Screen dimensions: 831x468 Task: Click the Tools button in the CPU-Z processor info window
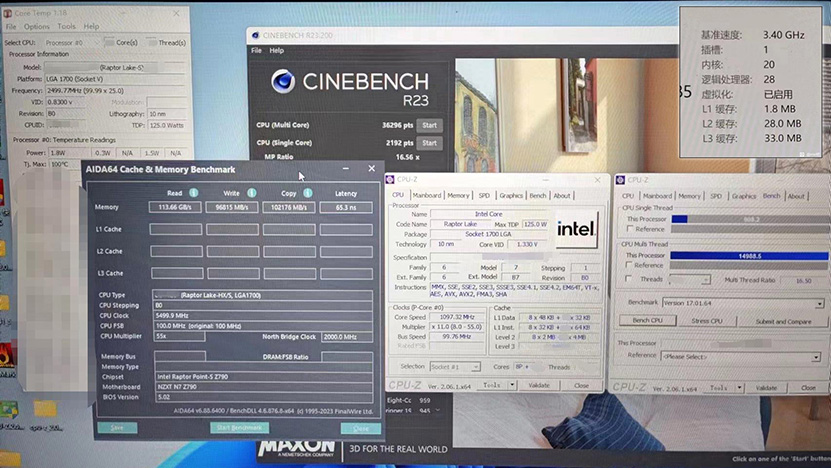tap(492, 385)
